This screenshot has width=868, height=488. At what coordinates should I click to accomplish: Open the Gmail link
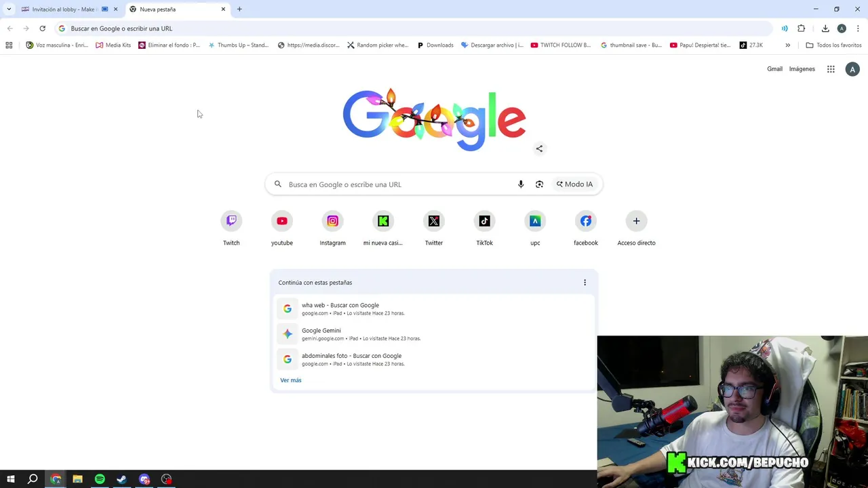774,69
